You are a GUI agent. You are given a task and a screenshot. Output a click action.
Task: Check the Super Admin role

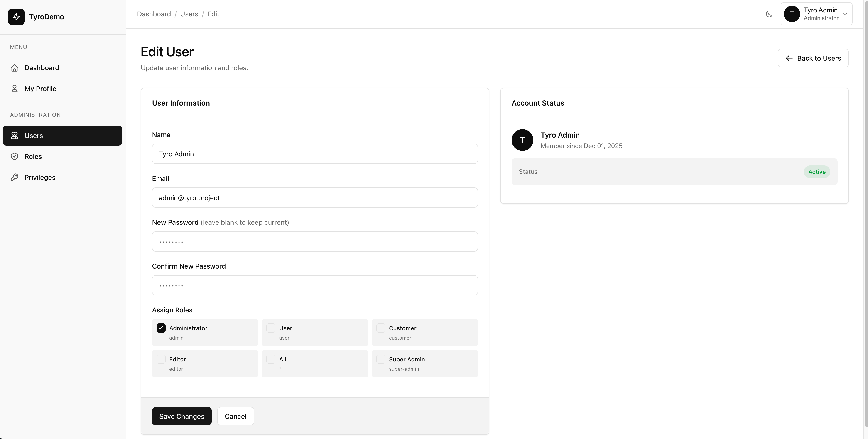(x=381, y=359)
